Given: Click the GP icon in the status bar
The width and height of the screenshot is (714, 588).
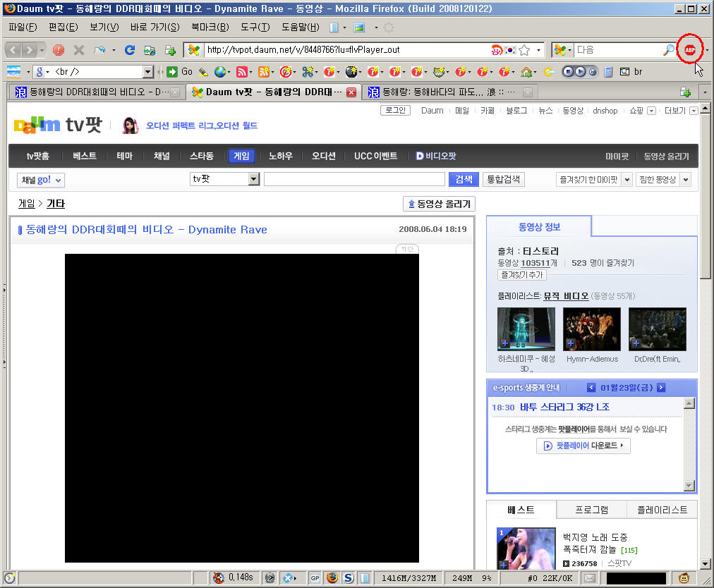Looking at the screenshot, I should (x=315, y=578).
